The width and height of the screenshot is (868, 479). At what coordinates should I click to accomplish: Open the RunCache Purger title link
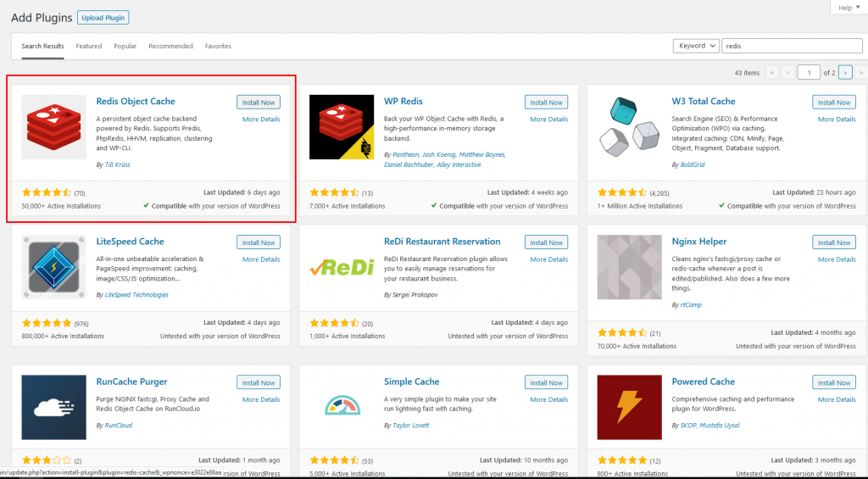(131, 382)
